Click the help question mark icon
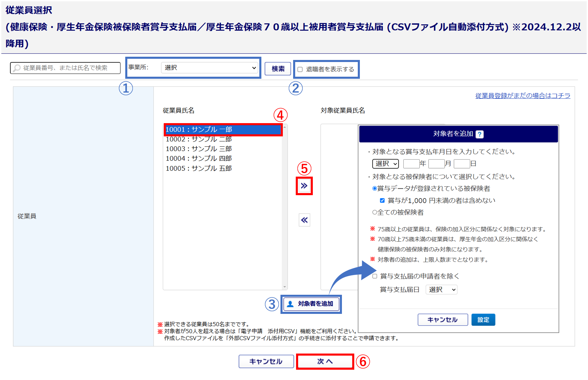Image resolution: width=588 pixels, height=380 pixels. point(480,134)
